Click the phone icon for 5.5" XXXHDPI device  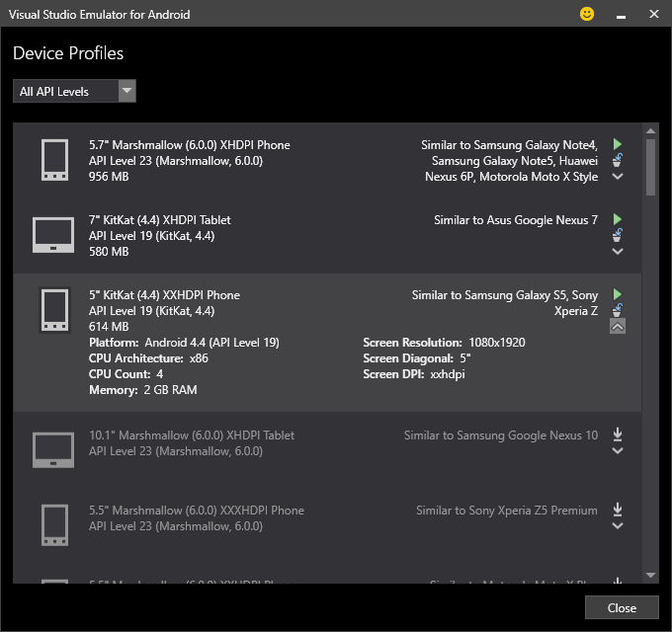(54, 525)
